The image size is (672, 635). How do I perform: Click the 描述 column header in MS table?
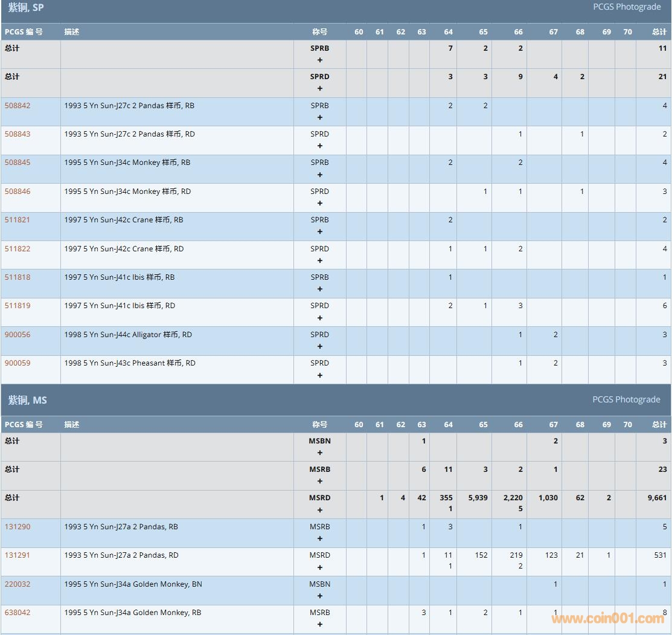(x=72, y=425)
